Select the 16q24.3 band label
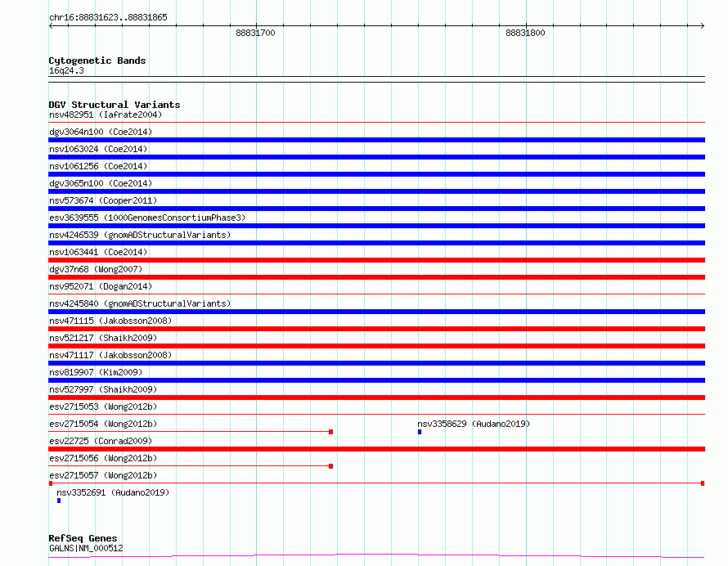The width and height of the screenshot is (728, 566). coord(66,70)
